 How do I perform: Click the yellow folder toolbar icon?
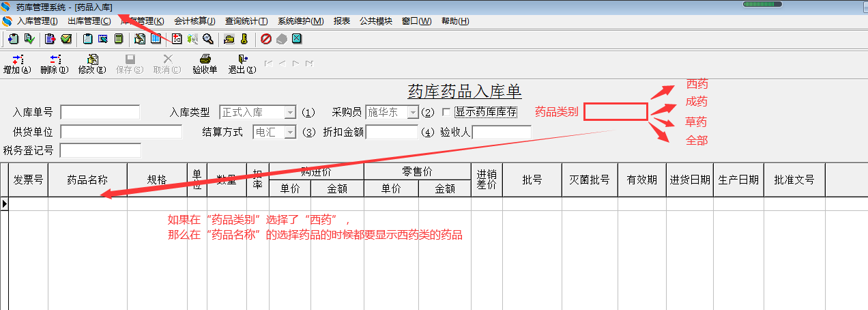229,39
